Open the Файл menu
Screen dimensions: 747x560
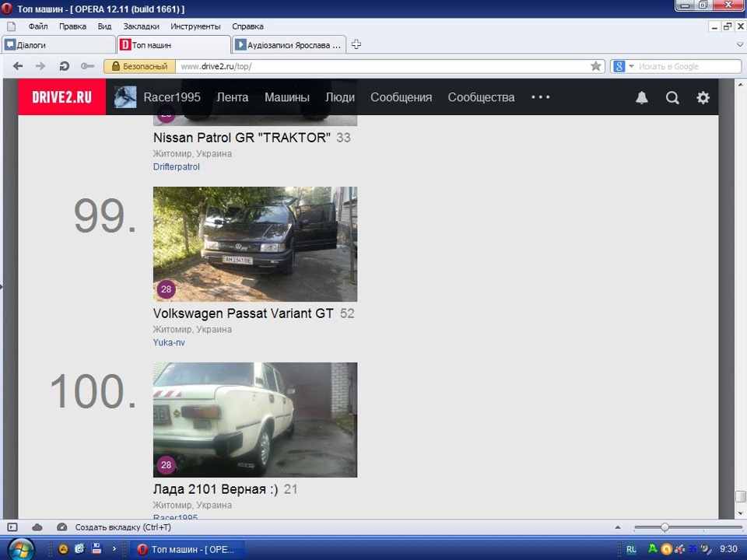[37, 26]
